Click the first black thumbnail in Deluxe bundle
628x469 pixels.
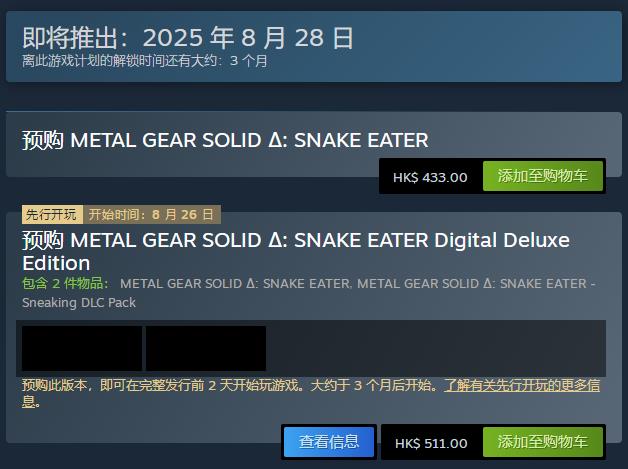pos(82,348)
